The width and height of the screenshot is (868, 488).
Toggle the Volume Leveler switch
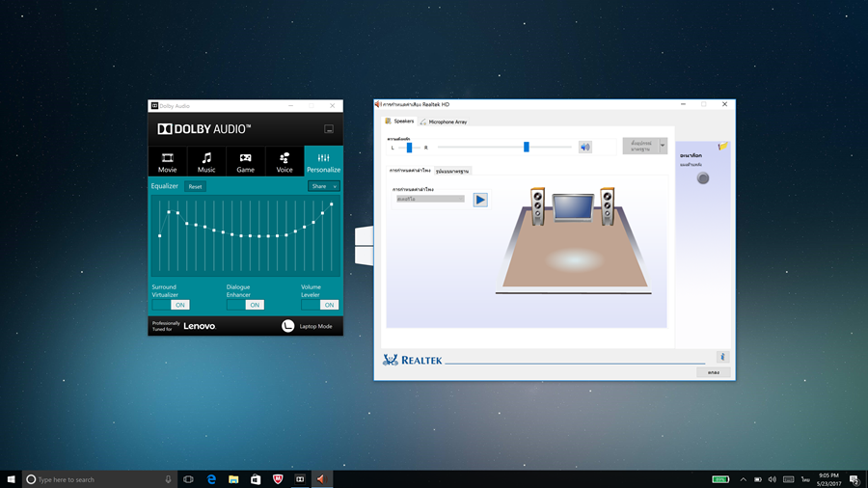pos(320,305)
